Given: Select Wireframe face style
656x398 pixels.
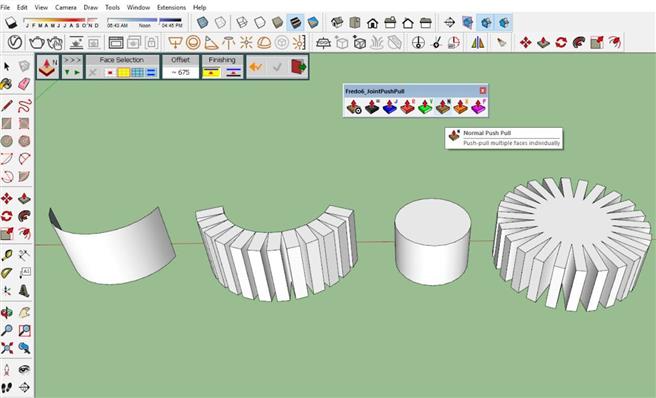Looking at the screenshot, I should coord(241,22).
